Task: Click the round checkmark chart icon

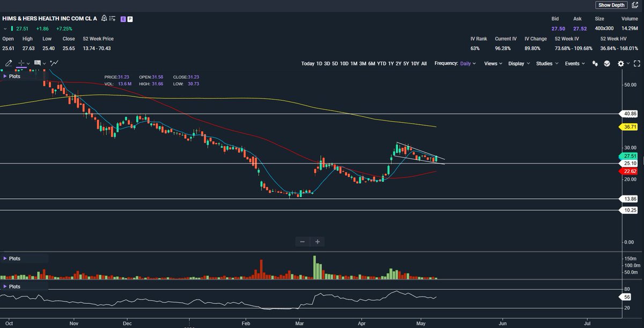Action: (x=607, y=63)
